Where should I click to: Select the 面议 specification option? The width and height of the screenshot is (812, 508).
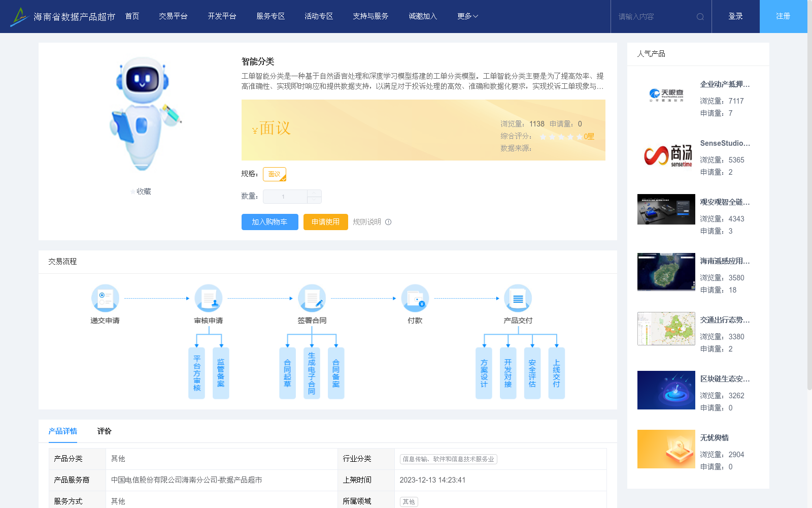[x=275, y=174]
